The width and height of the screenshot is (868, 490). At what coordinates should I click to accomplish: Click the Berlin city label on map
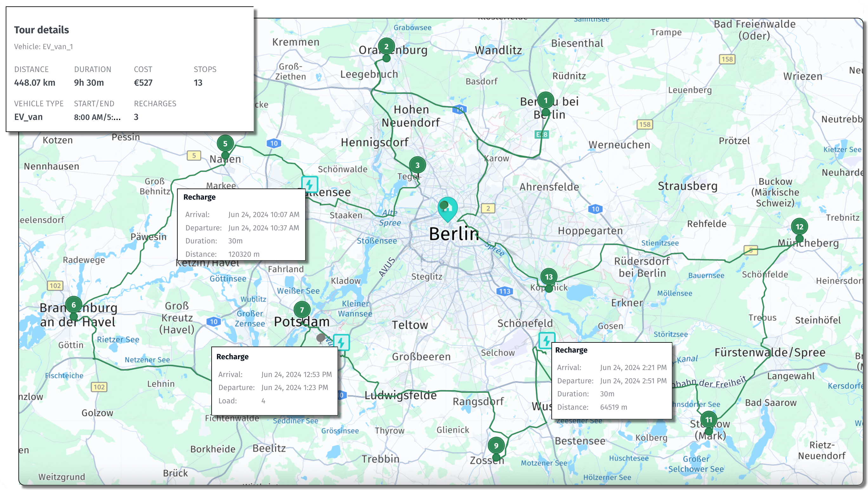454,234
